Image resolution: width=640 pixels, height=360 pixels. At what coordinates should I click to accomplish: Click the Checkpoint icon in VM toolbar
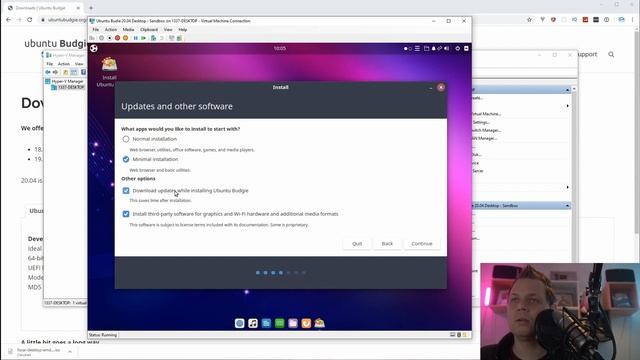153,38
